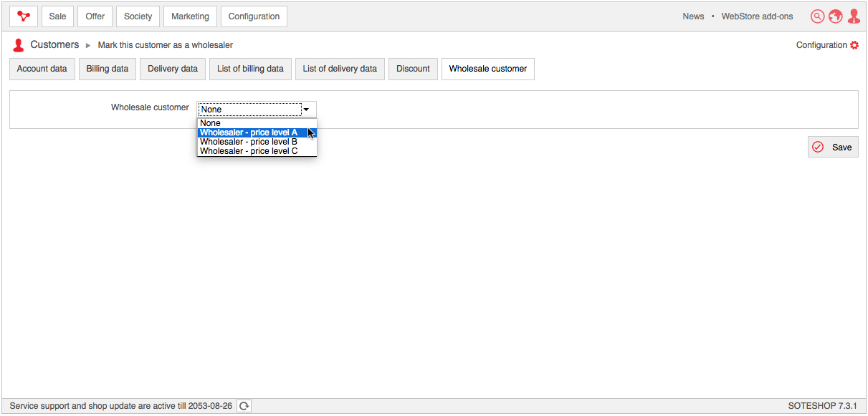Select Wholesaler - price level A option
Viewport: 868px width, 416px height.
249,132
